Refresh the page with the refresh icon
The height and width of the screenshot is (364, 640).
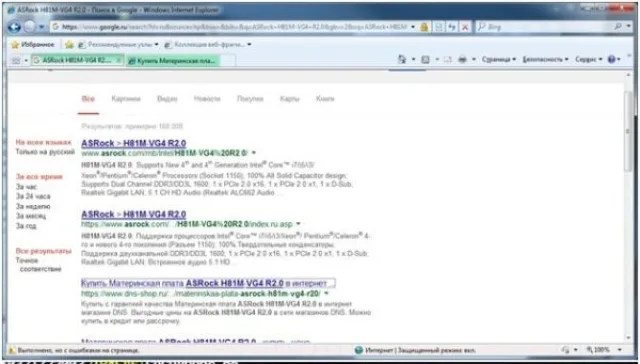click(x=452, y=27)
